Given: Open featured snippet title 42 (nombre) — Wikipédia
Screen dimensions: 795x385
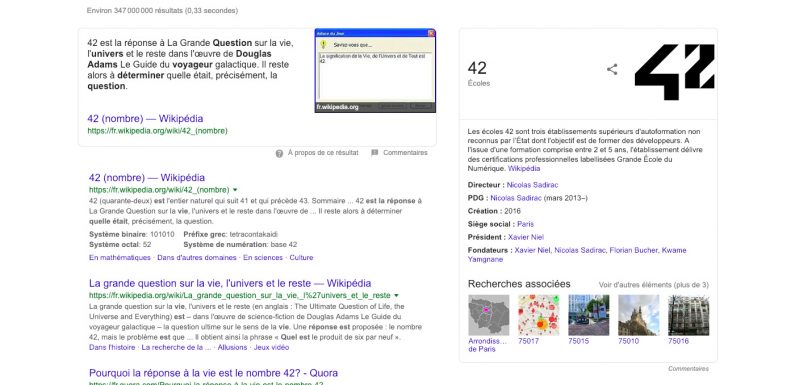Looking at the screenshot, I should tap(145, 119).
